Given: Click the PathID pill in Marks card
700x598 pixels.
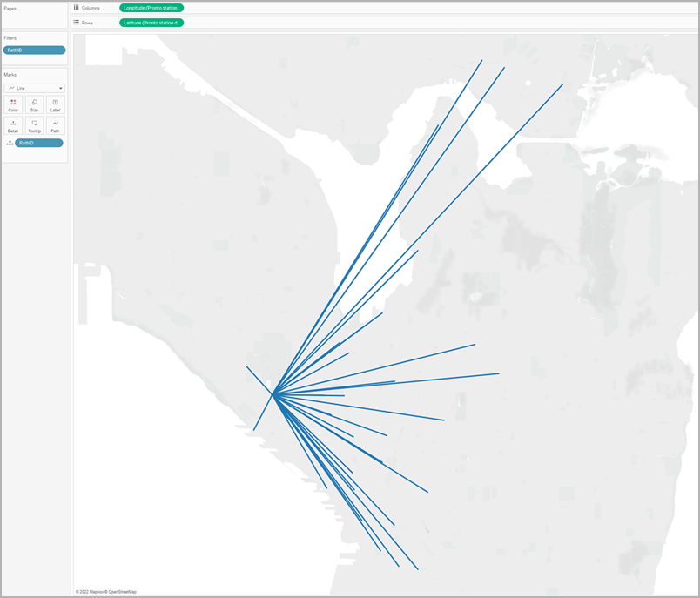Looking at the screenshot, I should [39, 143].
